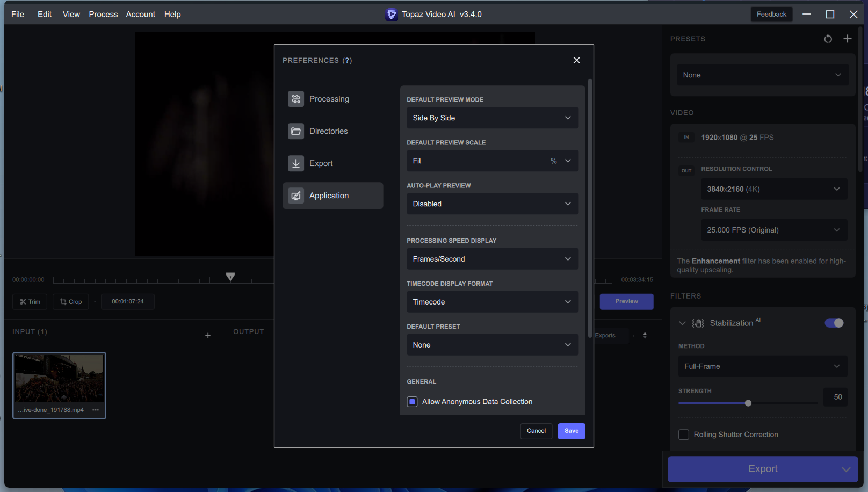Open the Edit menu
This screenshot has height=492, width=868.
45,15
